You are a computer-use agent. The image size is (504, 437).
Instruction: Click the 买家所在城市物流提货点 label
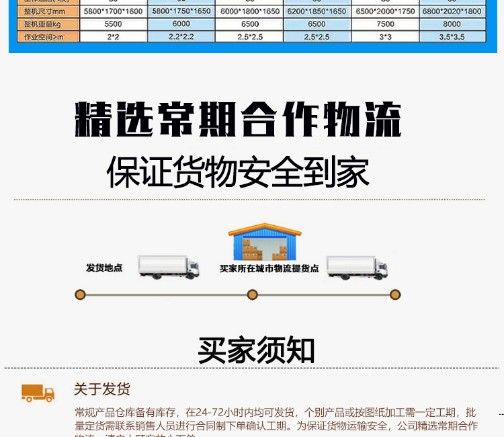click(x=269, y=268)
